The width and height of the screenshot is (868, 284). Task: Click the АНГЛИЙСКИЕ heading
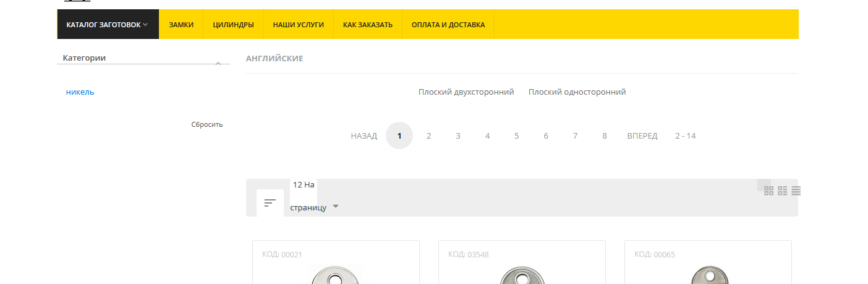point(274,59)
